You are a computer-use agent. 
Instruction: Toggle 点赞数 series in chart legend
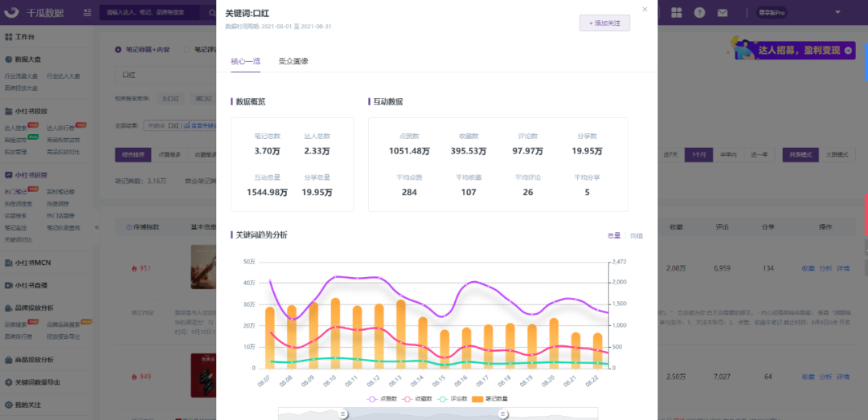point(382,398)
